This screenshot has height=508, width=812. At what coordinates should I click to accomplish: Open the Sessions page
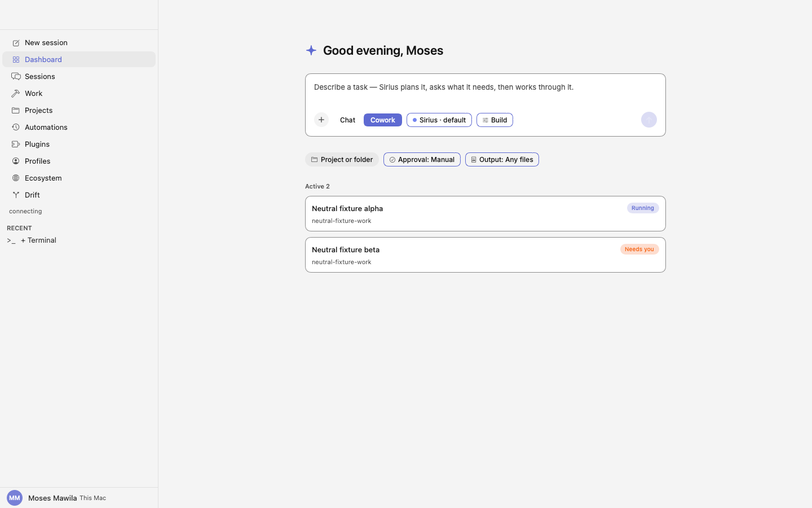[x=79, y=76]
